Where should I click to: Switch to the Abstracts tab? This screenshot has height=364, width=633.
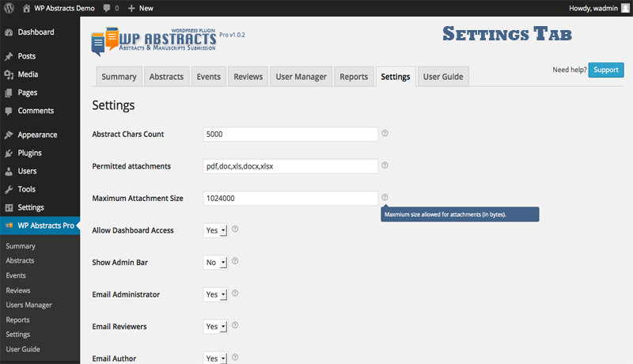coord(166,77)
